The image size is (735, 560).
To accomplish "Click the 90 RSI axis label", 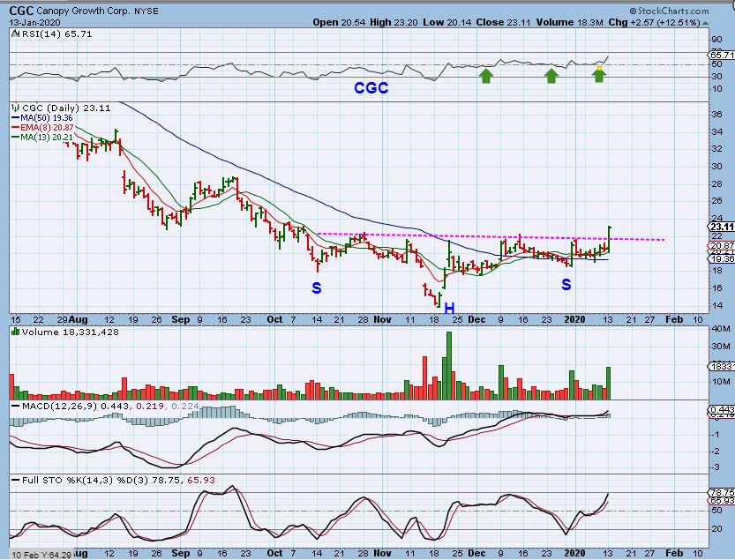I will 716,41.
